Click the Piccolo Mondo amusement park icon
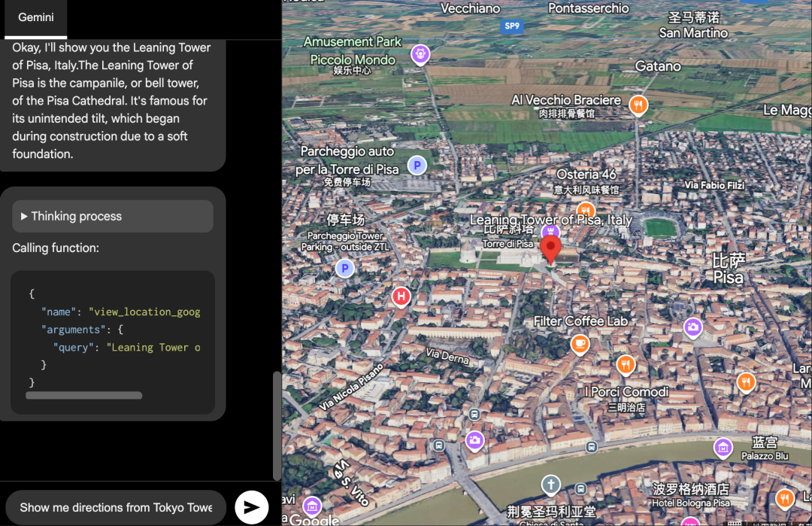The image size is (812, 526). [420, 54]
